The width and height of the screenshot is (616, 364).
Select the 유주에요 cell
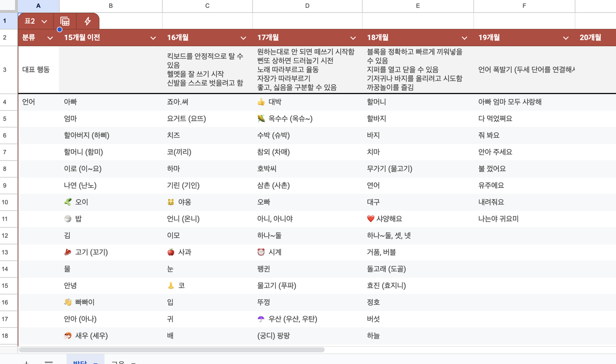524,186
